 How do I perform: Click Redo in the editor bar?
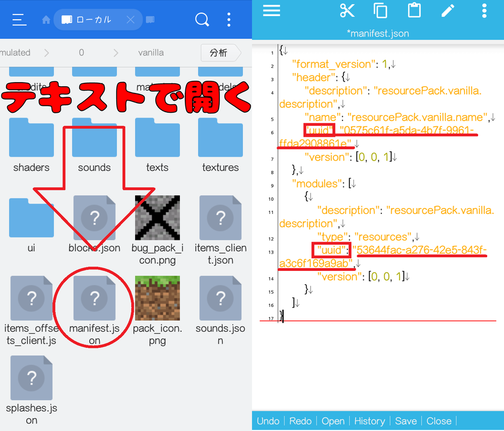pos(300,421)
